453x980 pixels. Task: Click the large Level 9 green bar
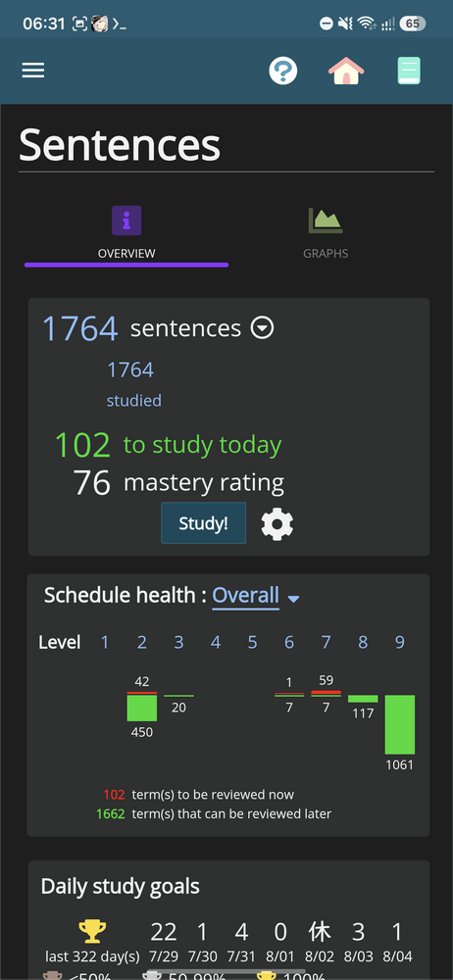400,724
